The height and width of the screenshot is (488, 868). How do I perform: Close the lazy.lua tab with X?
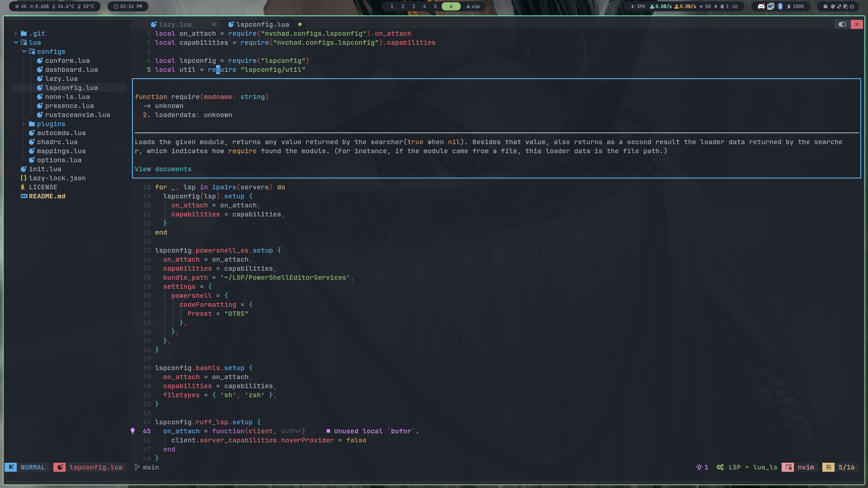pos(214,24)
